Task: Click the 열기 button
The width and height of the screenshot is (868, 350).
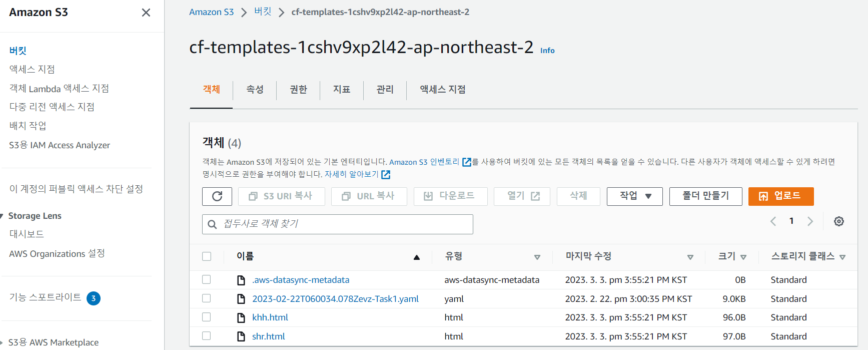Action: click(x=522, y=196)
